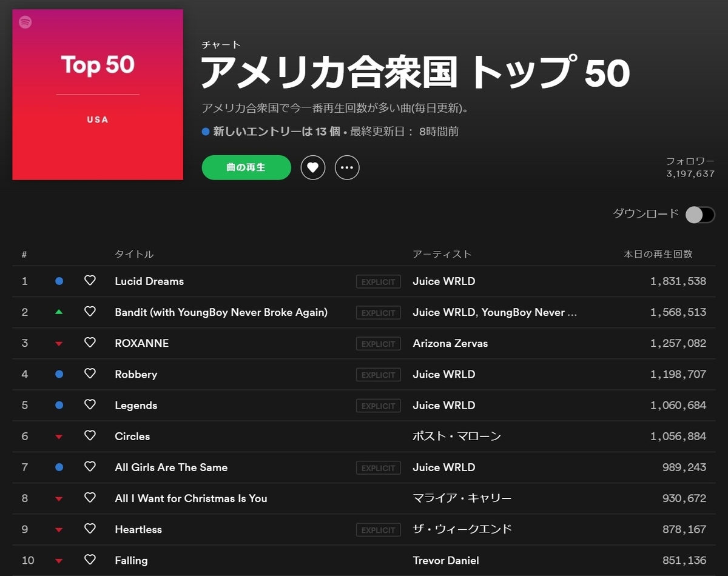Image resolution: width=728 pixels, height=576 pixels.
Task: Like the Lucid Dreams track with heart icon
Action: pyautogui.click(x=90, y=281)
